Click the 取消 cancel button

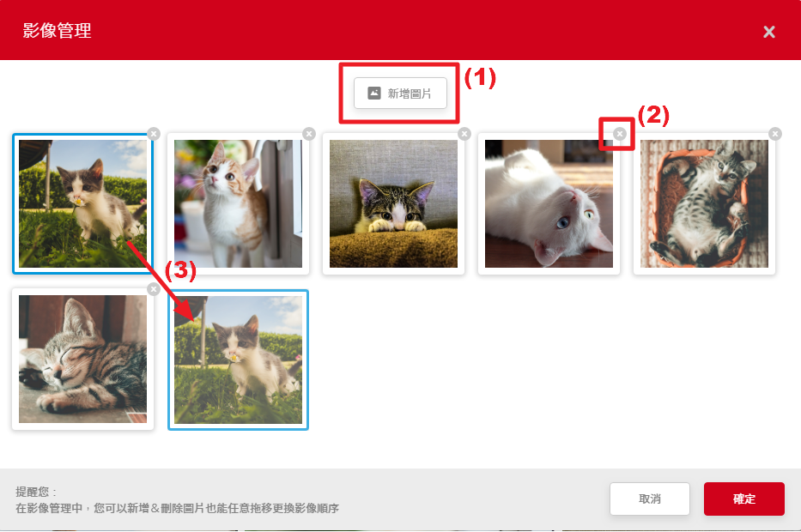click(650, 499)
